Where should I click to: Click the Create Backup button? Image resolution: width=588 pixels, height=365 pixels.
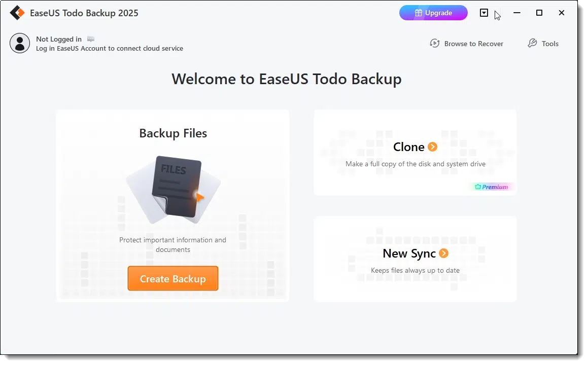(x=173, y=279)
